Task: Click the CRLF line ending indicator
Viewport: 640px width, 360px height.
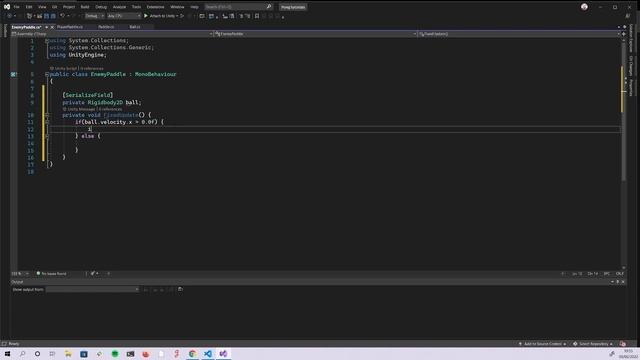Action: pos(620,273)
